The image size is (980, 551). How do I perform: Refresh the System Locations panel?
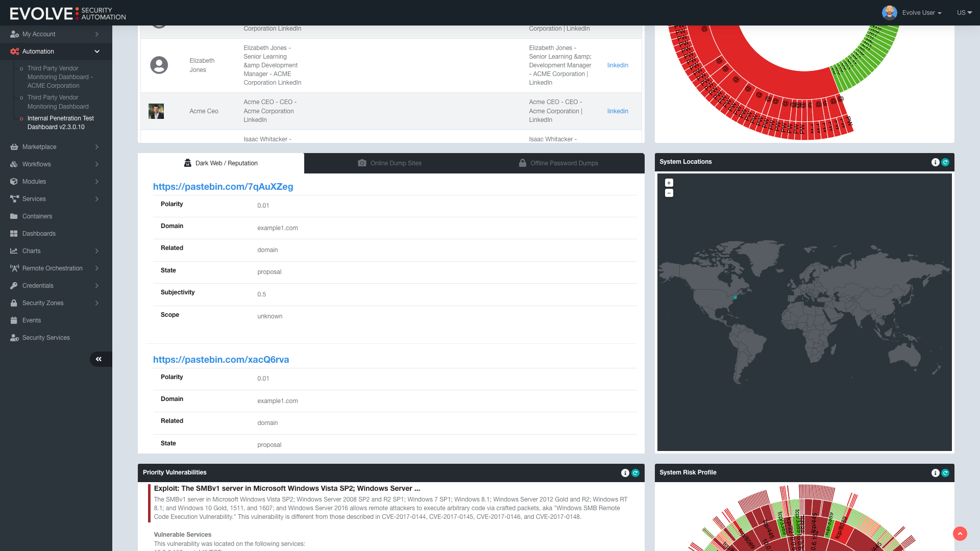pyautogui.click(x=945, y=162)
